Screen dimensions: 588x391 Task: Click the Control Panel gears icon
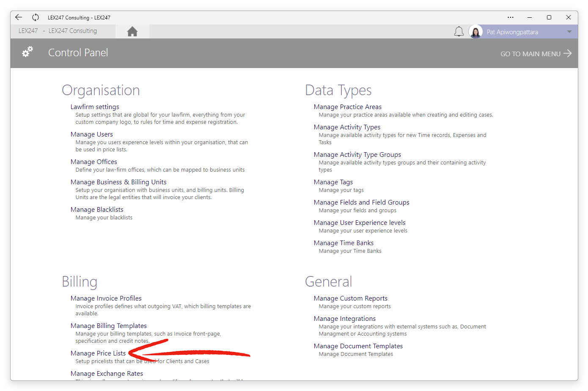[27, 52]
